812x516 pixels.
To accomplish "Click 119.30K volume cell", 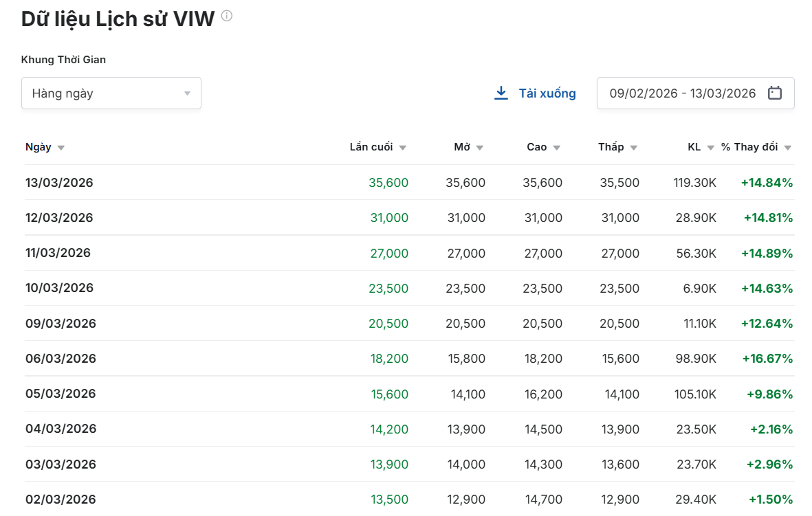I will click(694, 183).
